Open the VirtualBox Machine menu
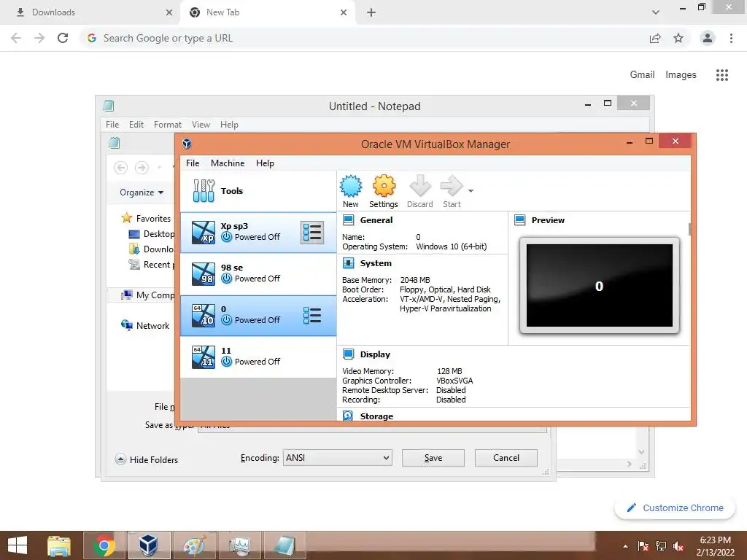The height and width of the screenshot is (560, 747). pyautogui.click(x=228, y=163)
